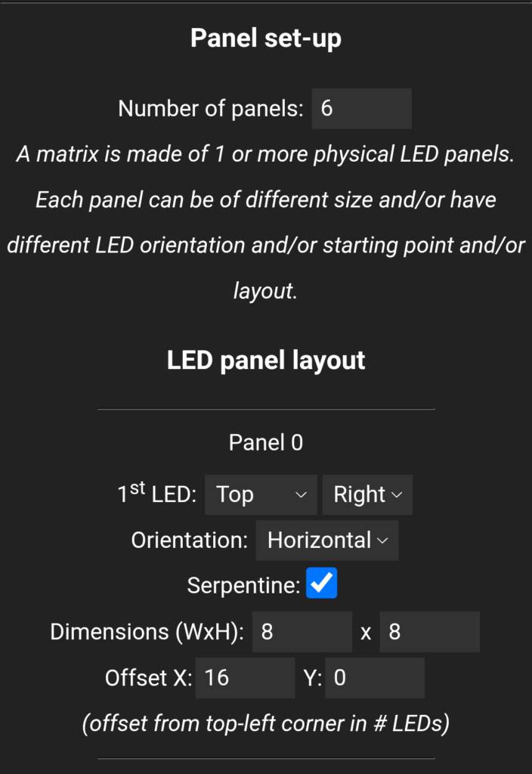Click the LED panel layout heading
This screenshot has width=532, height=774.
click(x=266, y=360)
